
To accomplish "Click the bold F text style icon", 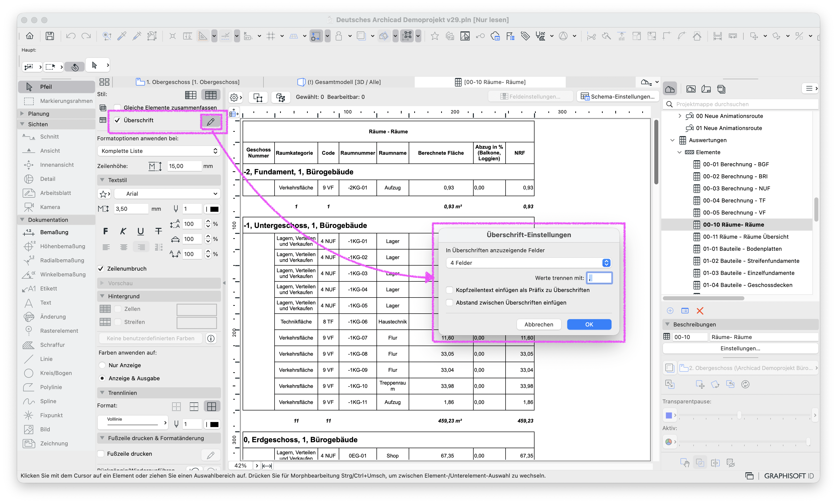I will [x=105, y=231].
